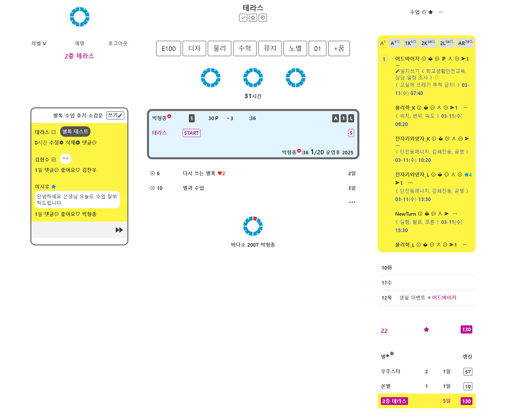506x420 pixels.
Task: Click the fast-forward arrows in the 별톡 panel
Action: [119, 230]
